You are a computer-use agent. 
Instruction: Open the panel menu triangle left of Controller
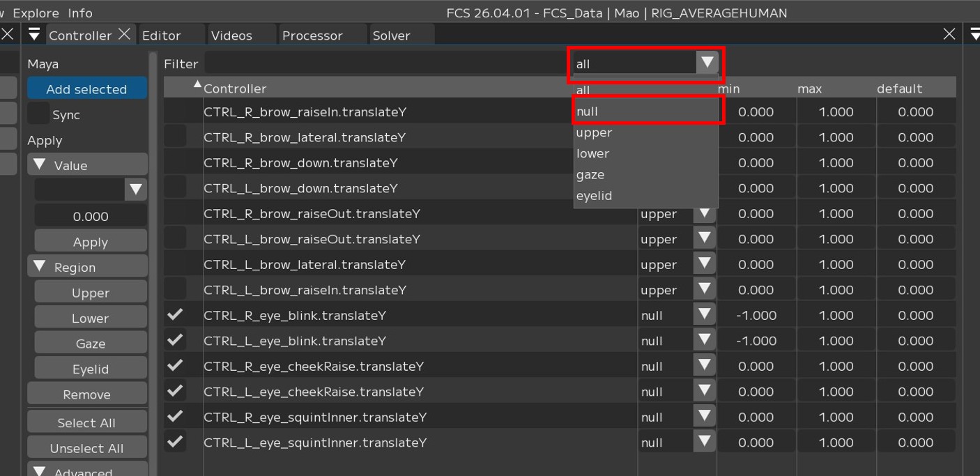[x=34, y=35]
